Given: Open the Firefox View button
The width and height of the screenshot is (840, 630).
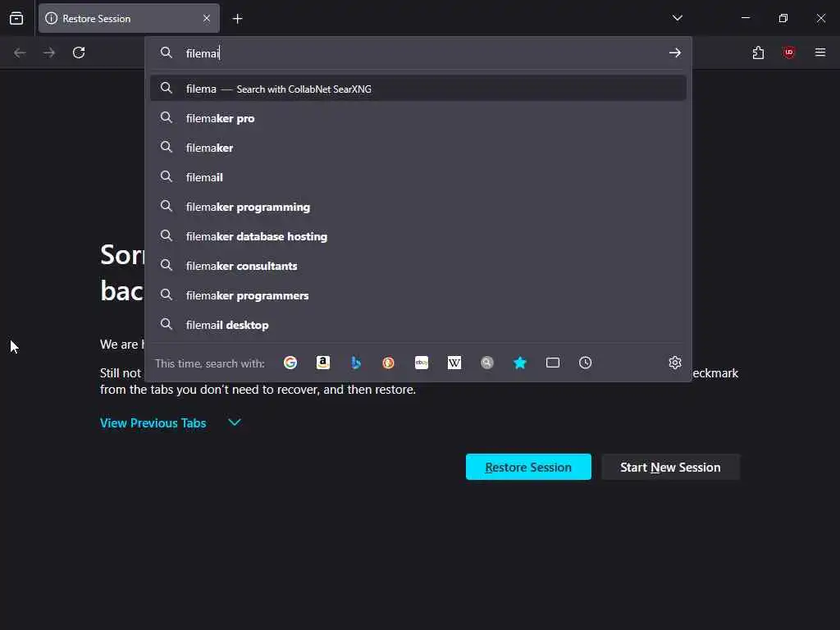Looking at the screenshot, I should 16,18.
